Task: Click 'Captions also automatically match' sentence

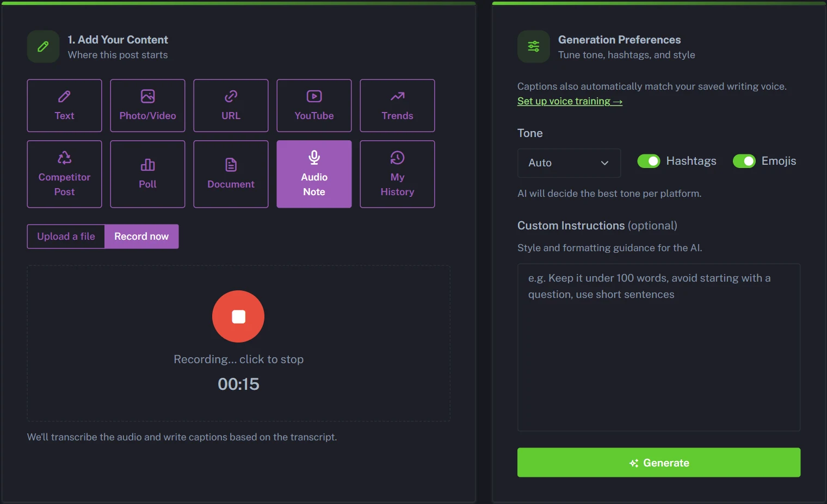Action: [652, 86]
